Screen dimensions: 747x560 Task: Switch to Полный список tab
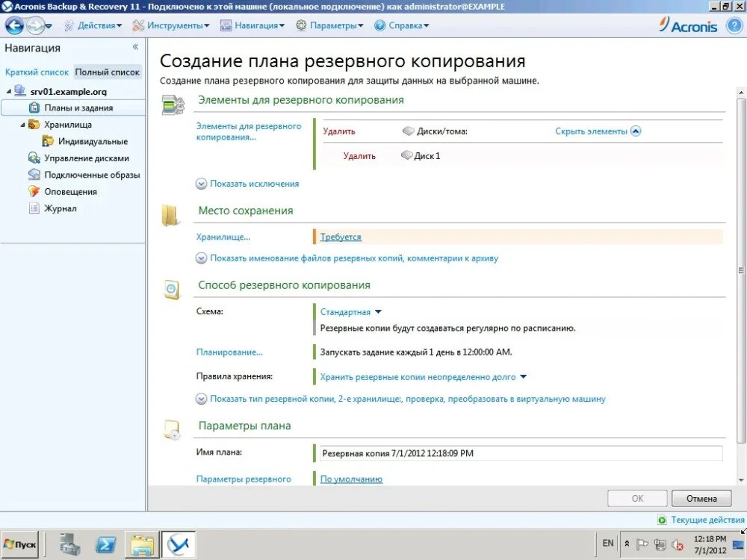[x=107, y=72]
